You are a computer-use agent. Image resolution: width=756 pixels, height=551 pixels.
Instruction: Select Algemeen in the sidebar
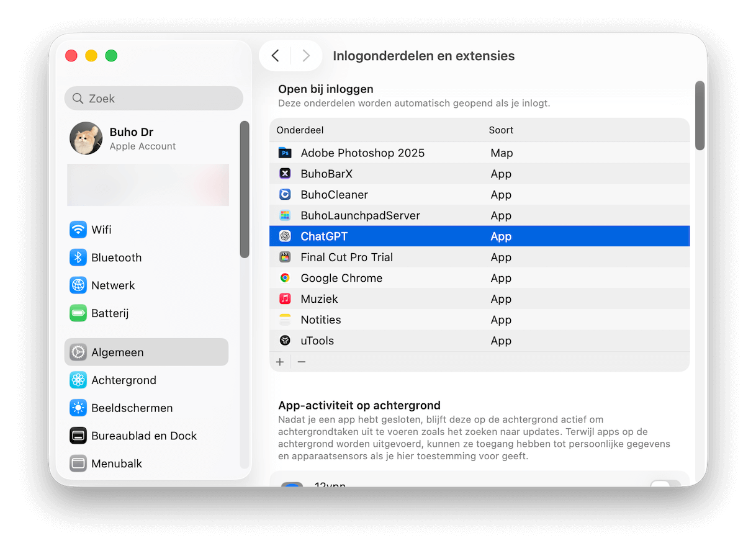(x=146, y=352)
